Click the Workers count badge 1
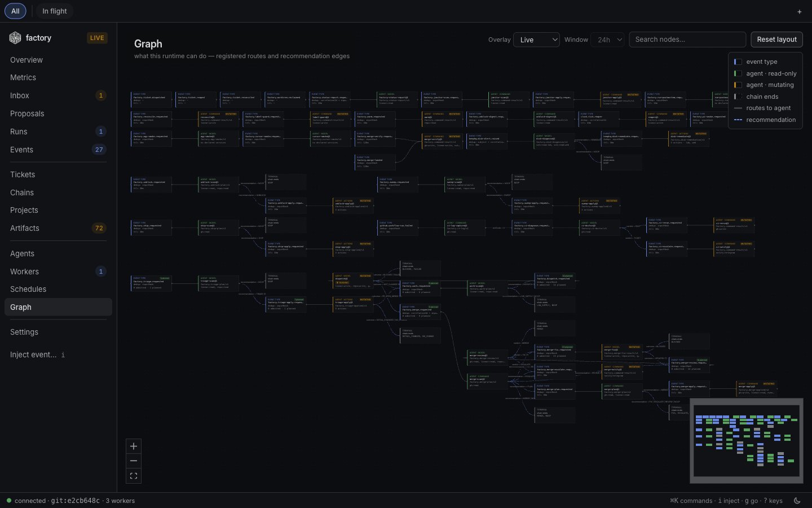 pyautogui.click(x=101, y=271)
